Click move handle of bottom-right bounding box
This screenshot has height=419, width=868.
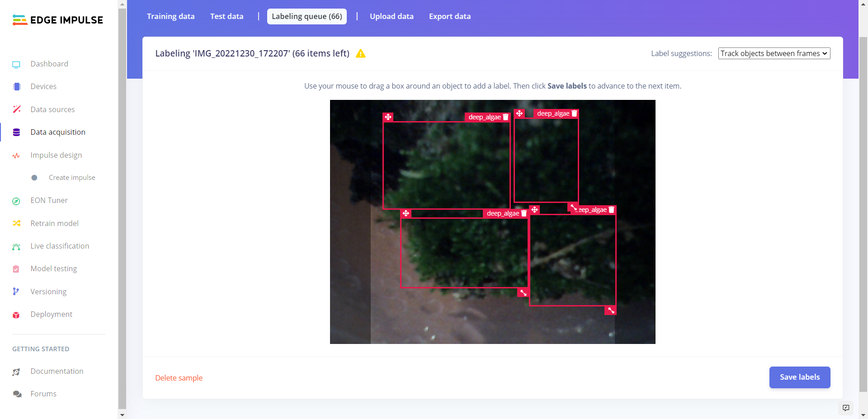pos(534,210)
